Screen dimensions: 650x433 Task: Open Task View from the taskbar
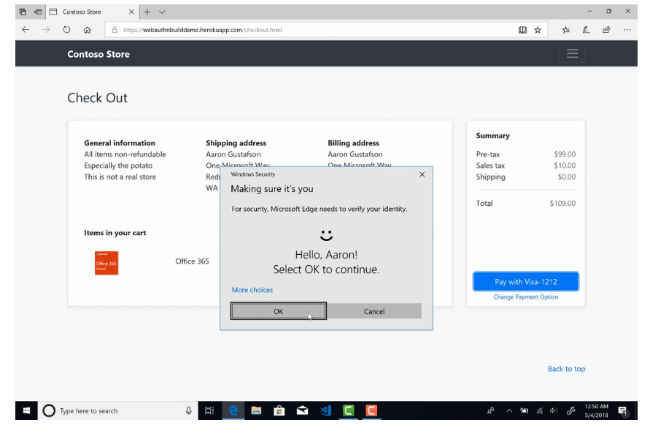coord(209,411)
